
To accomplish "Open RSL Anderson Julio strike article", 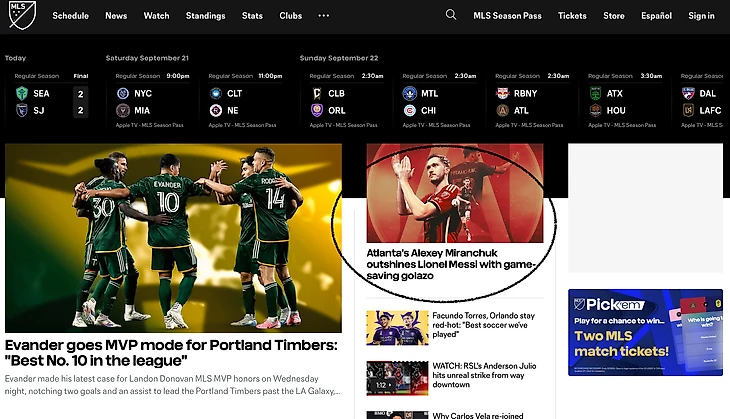I will pyautogui.click(x=484, y=375).
